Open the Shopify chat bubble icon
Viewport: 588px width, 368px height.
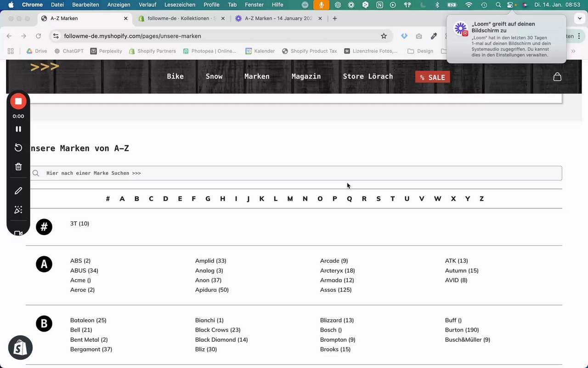[x=20, y=347]
